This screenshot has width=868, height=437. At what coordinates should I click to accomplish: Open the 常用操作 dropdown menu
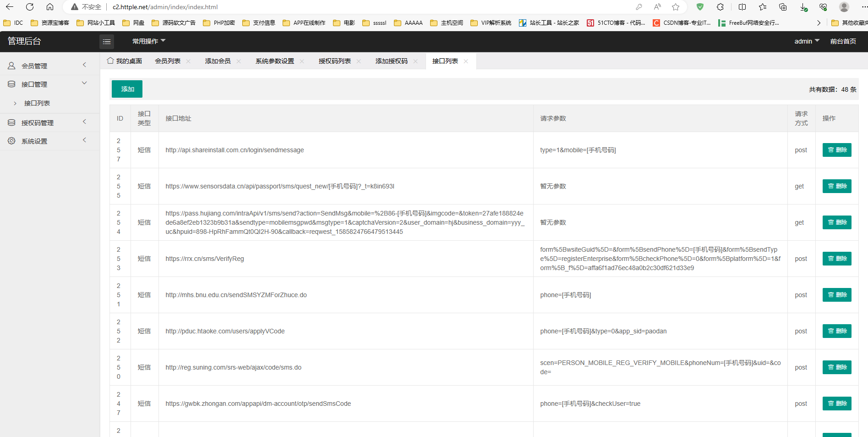149,41
